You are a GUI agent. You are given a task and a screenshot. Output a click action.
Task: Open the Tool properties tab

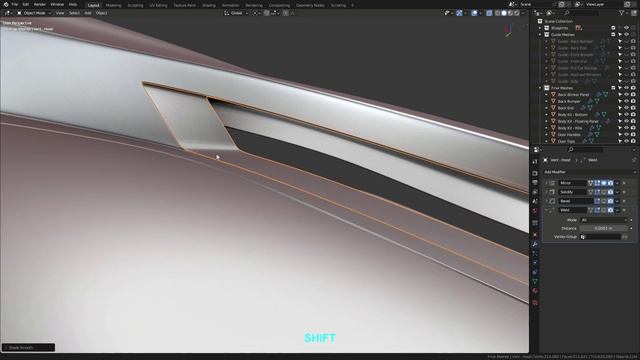[x=535, y=162]
